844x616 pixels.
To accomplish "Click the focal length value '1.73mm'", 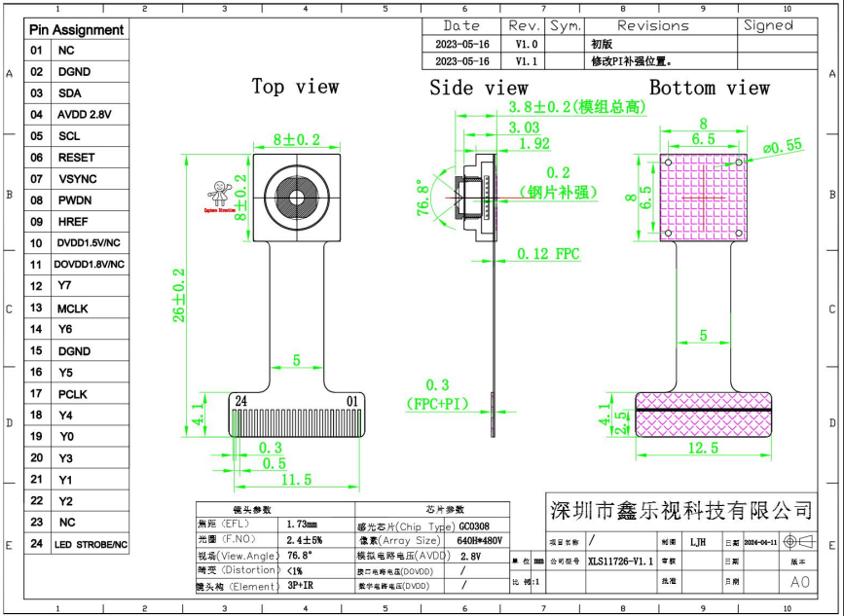I will click(302, 524).
